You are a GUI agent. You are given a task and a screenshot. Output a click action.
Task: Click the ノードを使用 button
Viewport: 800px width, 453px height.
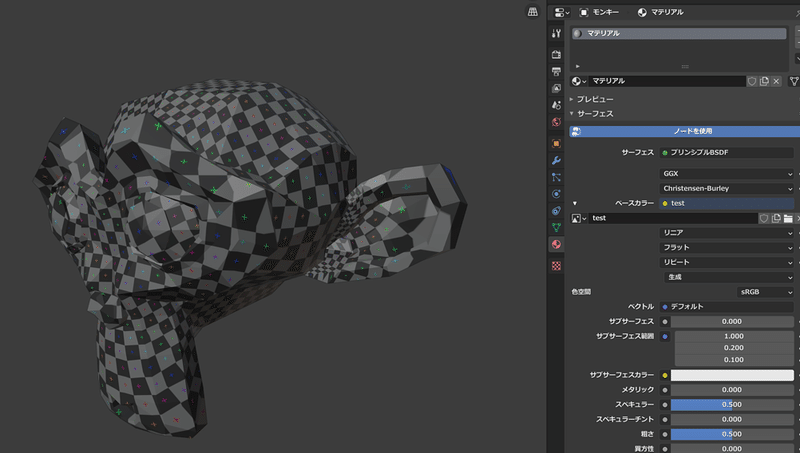685,131
